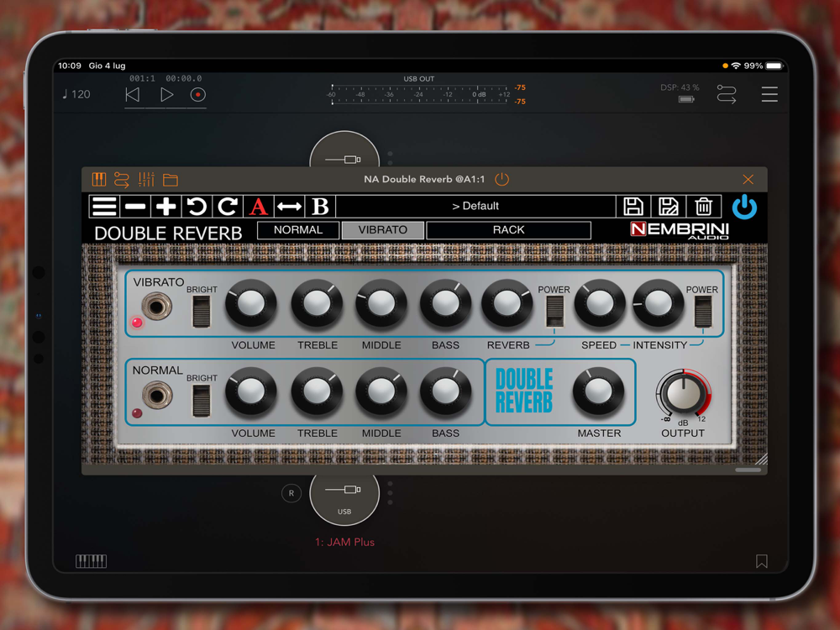840x630 pixels.
Task: Delete preset with the trash icon
Action: tap(703, 207)
